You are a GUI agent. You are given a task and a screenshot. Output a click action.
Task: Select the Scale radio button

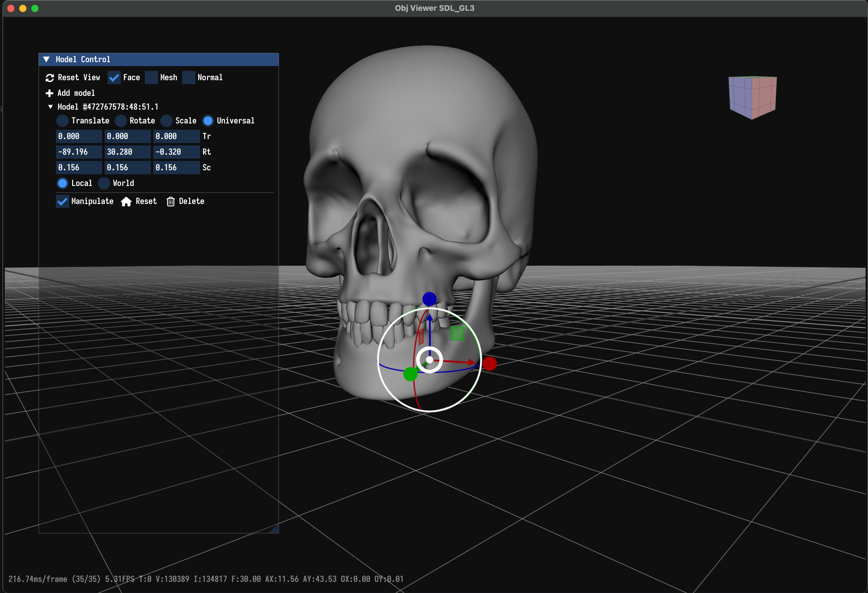(x=166, y=121)
